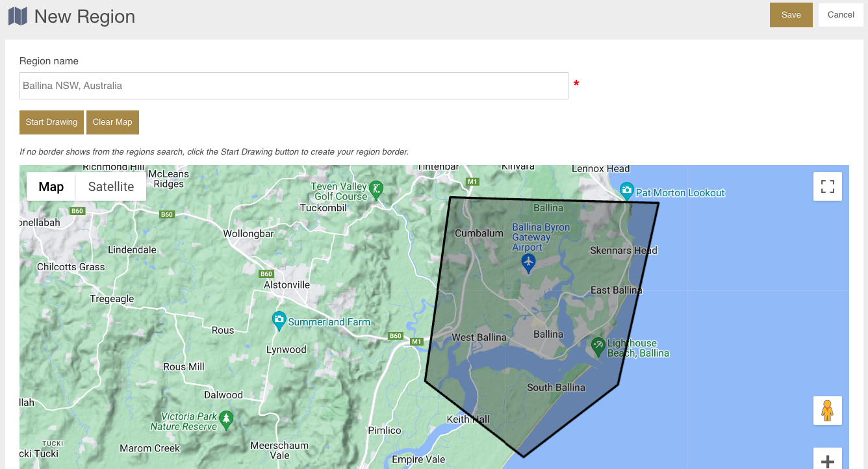Image resolution: width=868 pixels, height=469 pixels.
Task: Click the Tregeagle label
Action: pos(112,299)
